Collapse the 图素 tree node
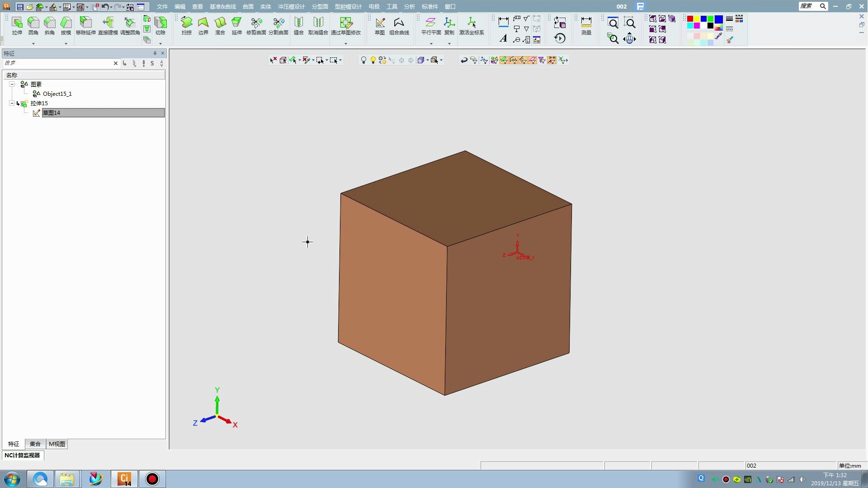868x488 pixels. tap(12, 84)
